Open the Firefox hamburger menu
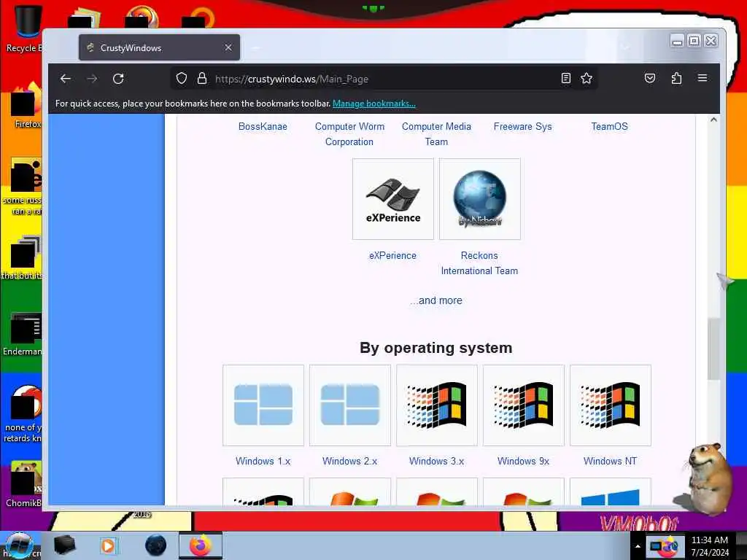Image resolution: width=747 pixels, height=560 pixels. pos(703,78)
